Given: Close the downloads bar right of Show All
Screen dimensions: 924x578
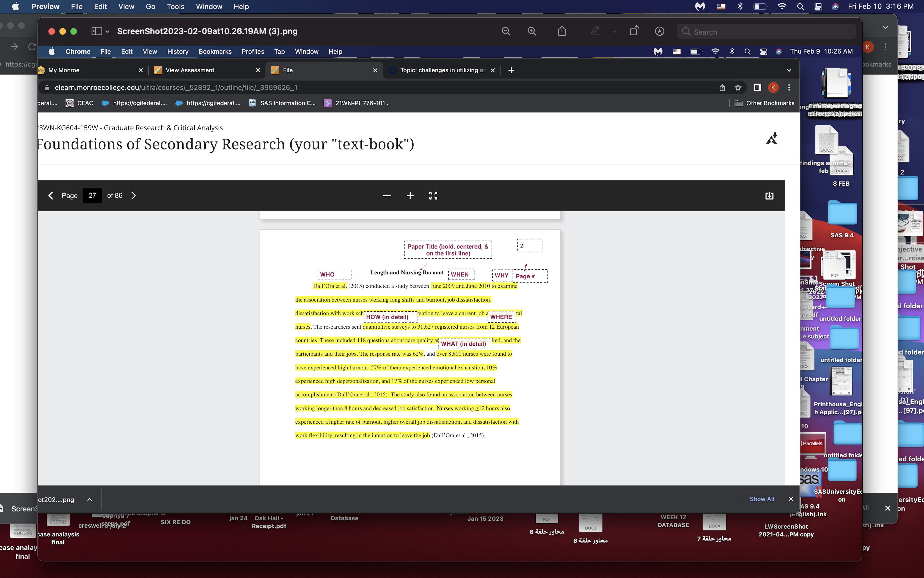Looking at the screenshot, I should tap(791, 499).
